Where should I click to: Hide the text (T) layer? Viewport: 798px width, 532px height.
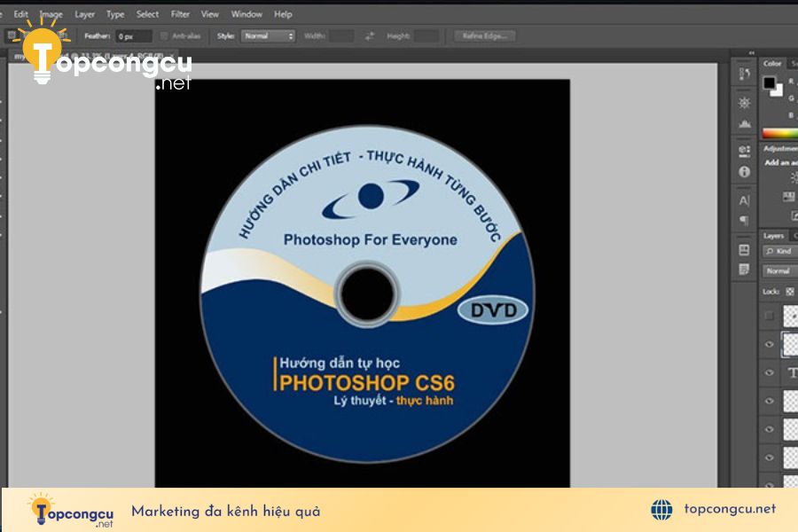769,372
